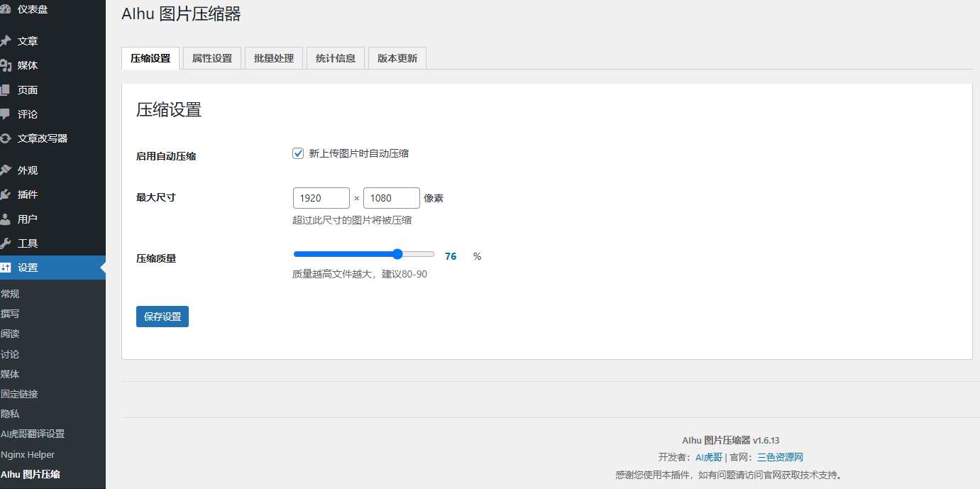Open the 仪表盘 dashboard icon
The image size is (980, 489).
(x=10, y=10)
